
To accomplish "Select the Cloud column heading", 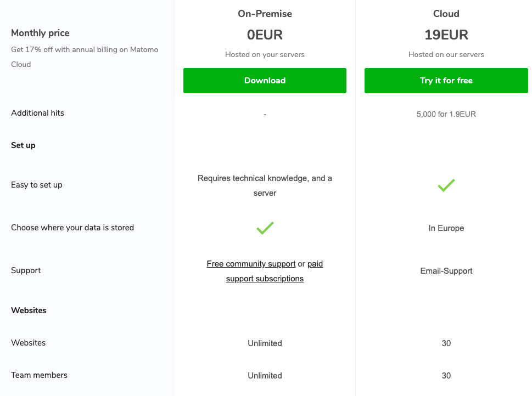I will click(x=446, y=14).
